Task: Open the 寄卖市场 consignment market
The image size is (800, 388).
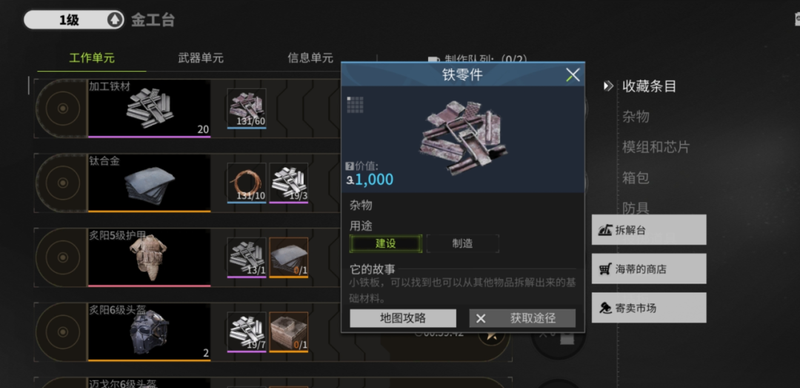Action: (x=649, y=307)
